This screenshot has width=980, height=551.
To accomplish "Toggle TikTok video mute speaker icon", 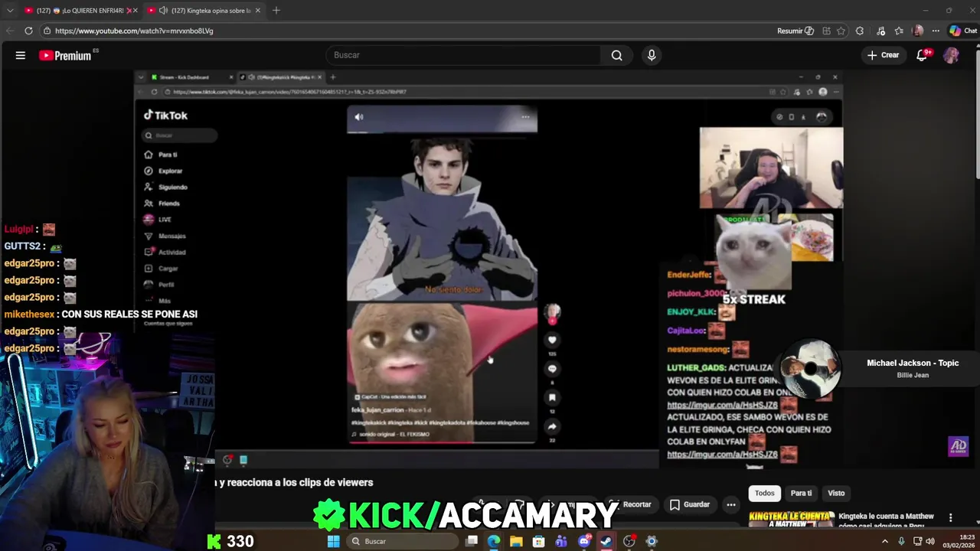I will point(359,117).
